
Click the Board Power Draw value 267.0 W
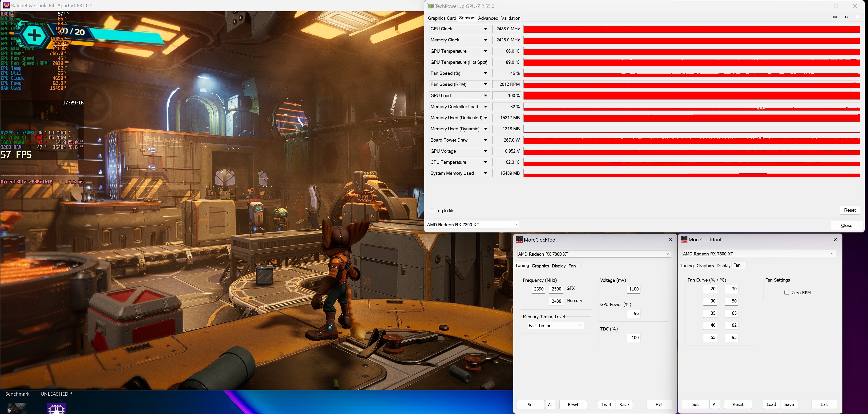tap(507, 140)
